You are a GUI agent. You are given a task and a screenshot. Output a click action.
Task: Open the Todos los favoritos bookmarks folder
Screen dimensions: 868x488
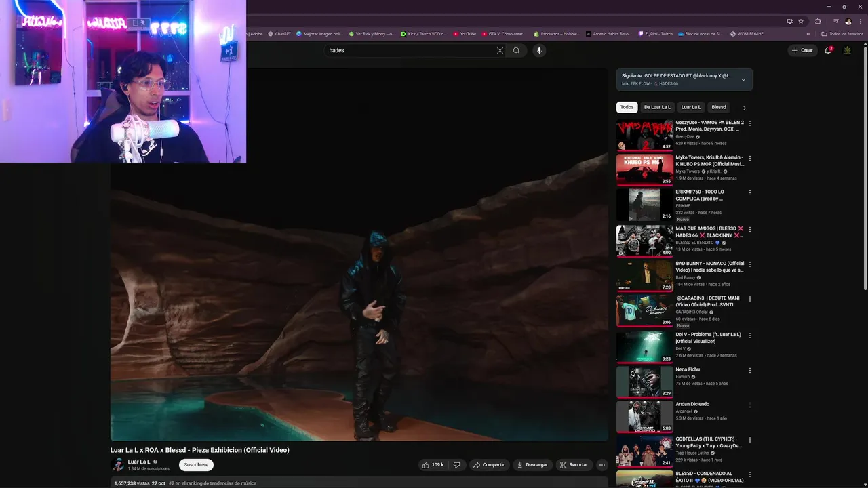coord(843,33)
